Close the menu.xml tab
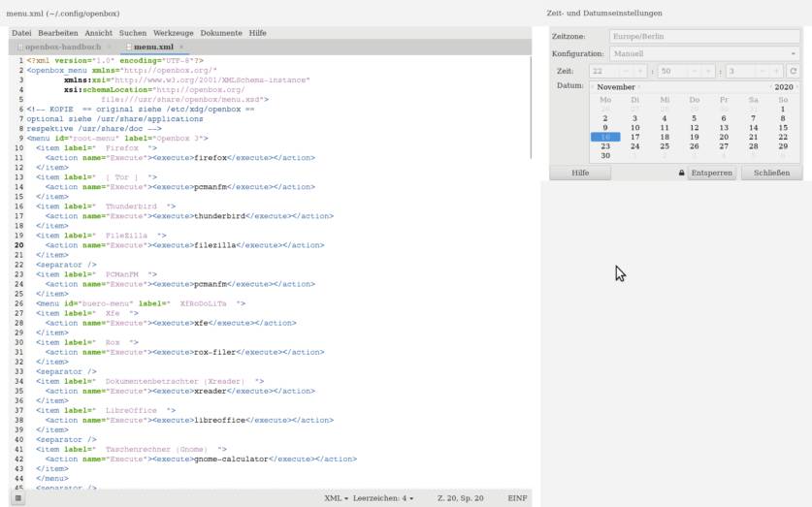 [181, 47]
